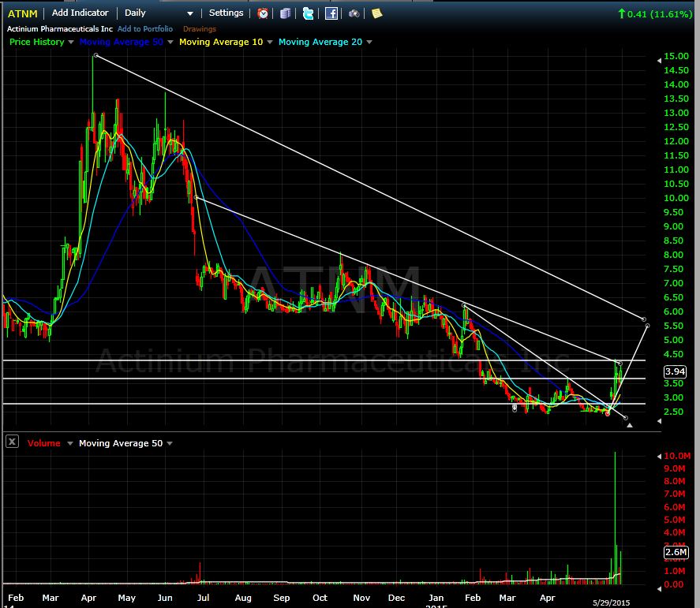
Task: Click the Add to Portfolio link
Action: coord(147,27)
